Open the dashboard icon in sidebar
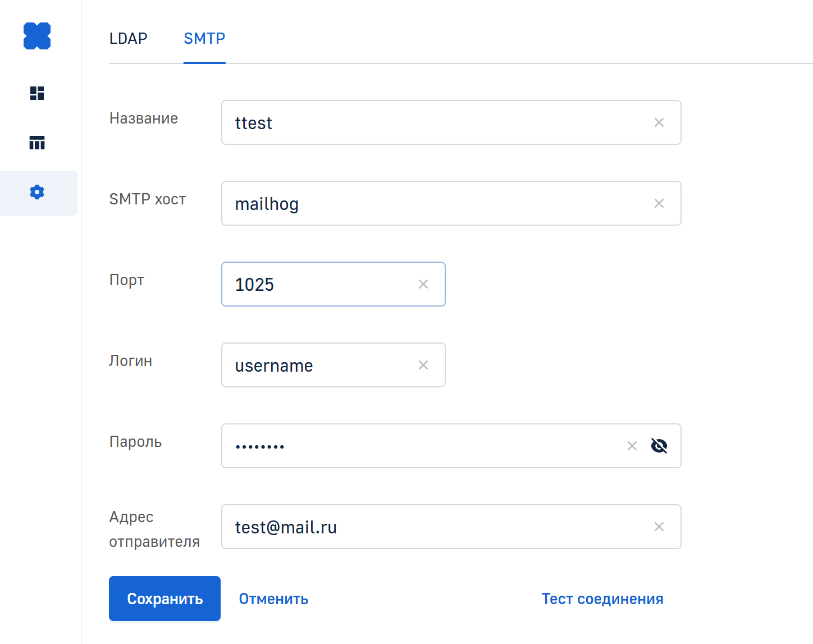The width and height of the screenshot is (813, 644). (x=37, y=93)
